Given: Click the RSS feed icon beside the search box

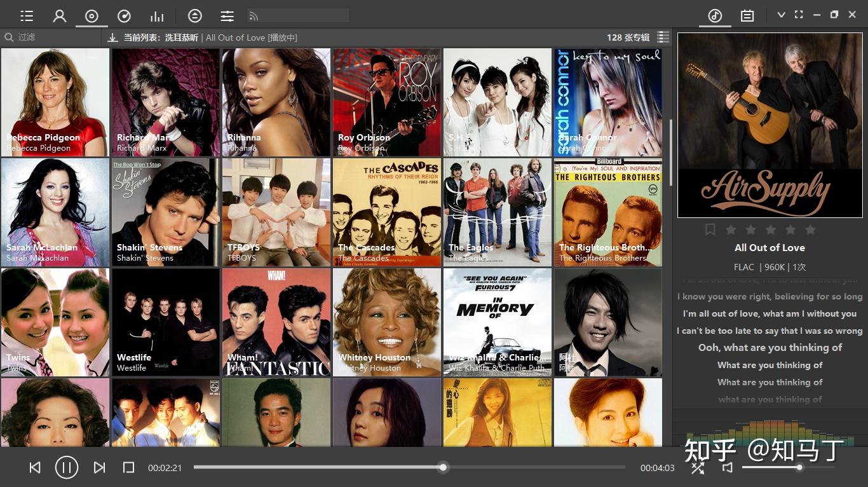Looking at the screenshot, I should coord(252,15).
